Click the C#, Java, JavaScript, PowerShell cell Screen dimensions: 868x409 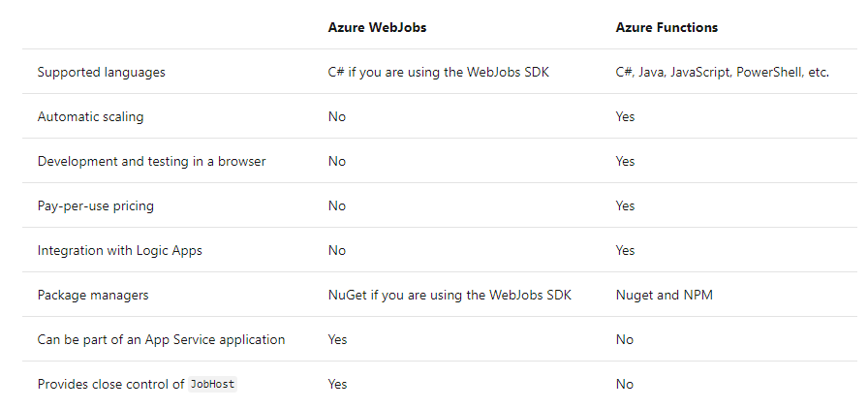pos(722,72)
